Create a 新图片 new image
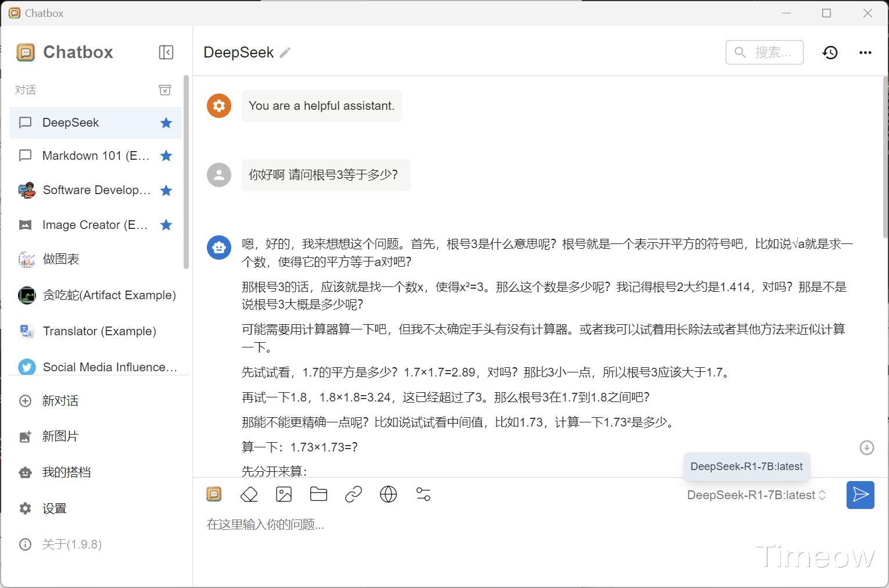 click(96, 436)
